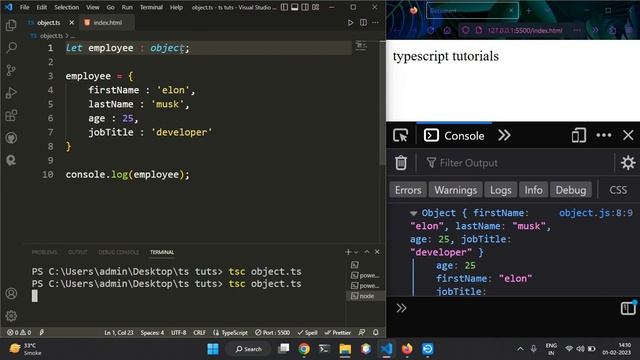Close the object.ts editor tab
This screenshot has width=640, height=360.
click(71, 22)
